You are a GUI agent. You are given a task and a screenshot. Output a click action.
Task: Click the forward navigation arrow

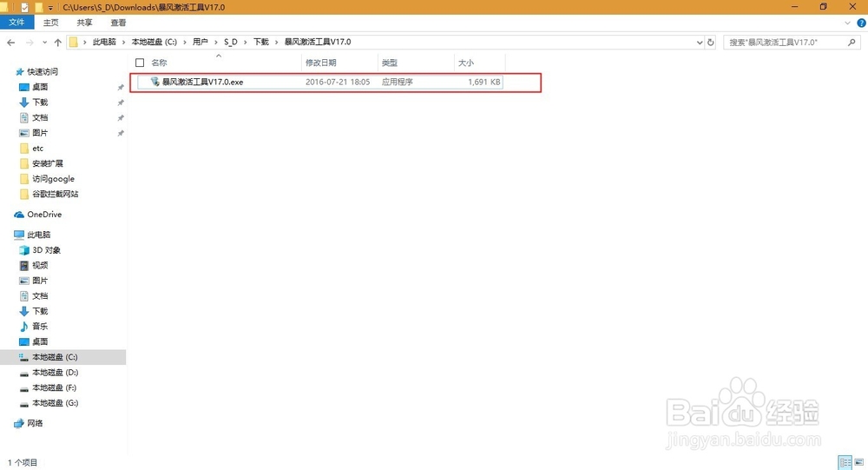pos(30,42)
